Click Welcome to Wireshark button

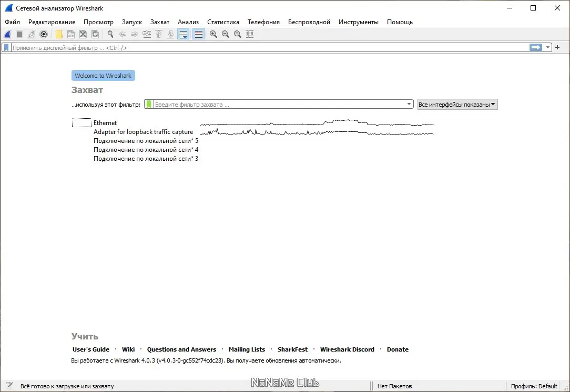pyautogui.click(x=103, y=76)
